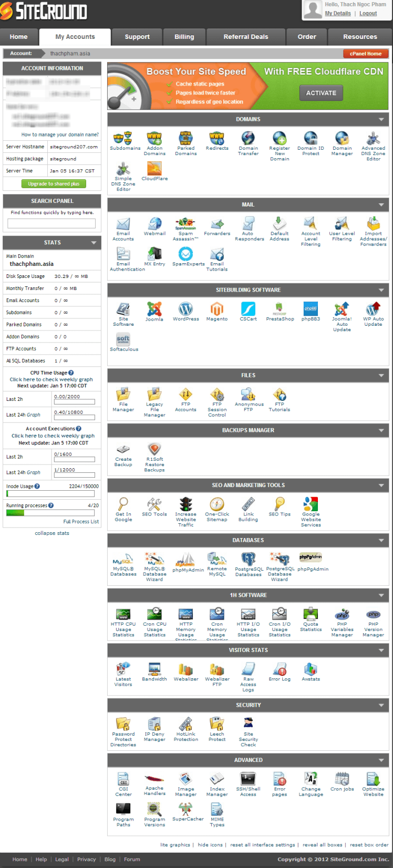The width and height of the screenshot is (393, 868).
Task: Click the Full Process List link
Action: point(81,522)
